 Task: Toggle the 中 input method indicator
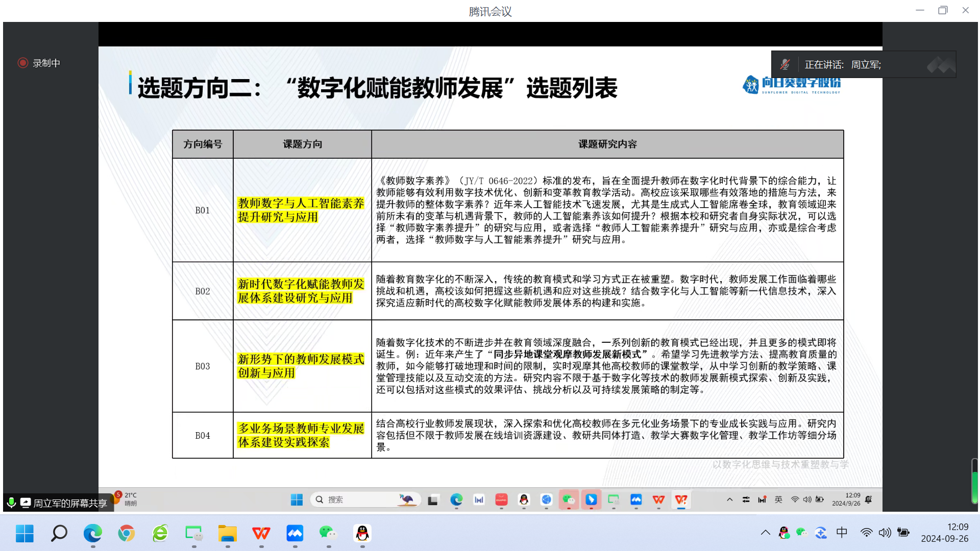(x=842, y=533)
